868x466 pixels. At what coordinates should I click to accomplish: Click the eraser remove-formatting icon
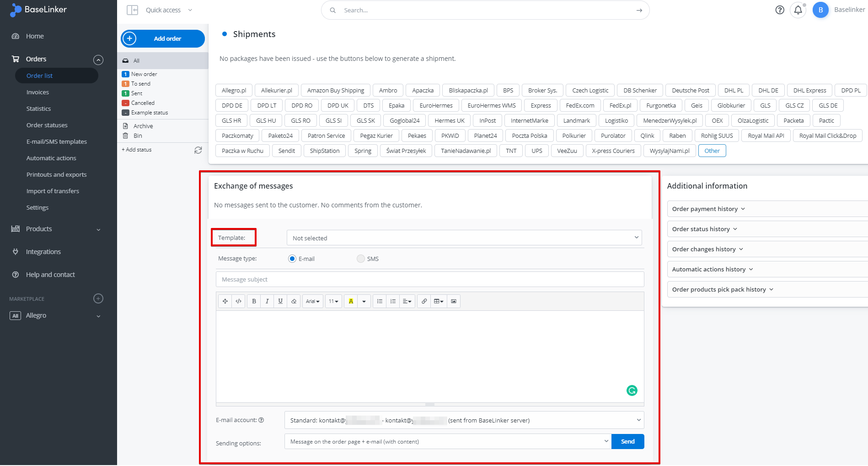coord(294,301)
